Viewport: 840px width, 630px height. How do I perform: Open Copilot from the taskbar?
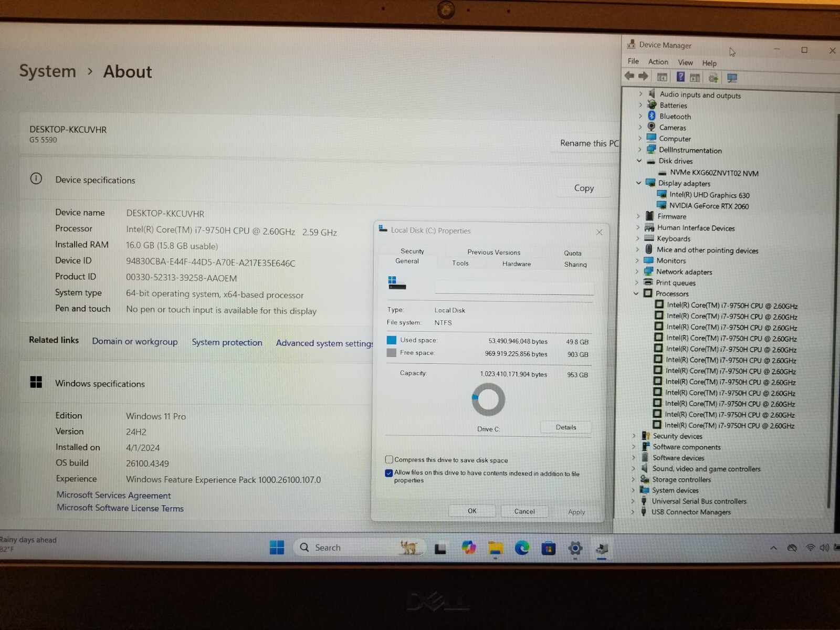[468, 548]
